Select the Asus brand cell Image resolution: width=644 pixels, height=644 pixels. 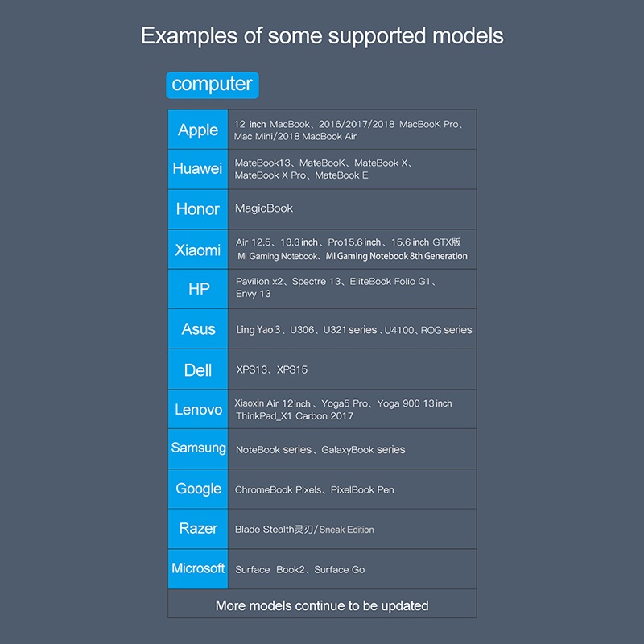pos(198,329)
